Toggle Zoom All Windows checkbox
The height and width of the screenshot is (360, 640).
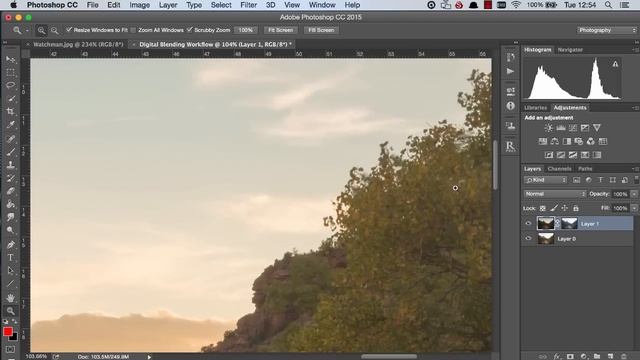[x=133, y=30]
